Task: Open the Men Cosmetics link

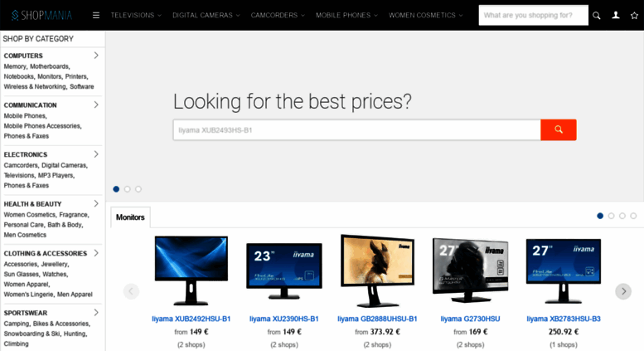Action: [25, 235]
